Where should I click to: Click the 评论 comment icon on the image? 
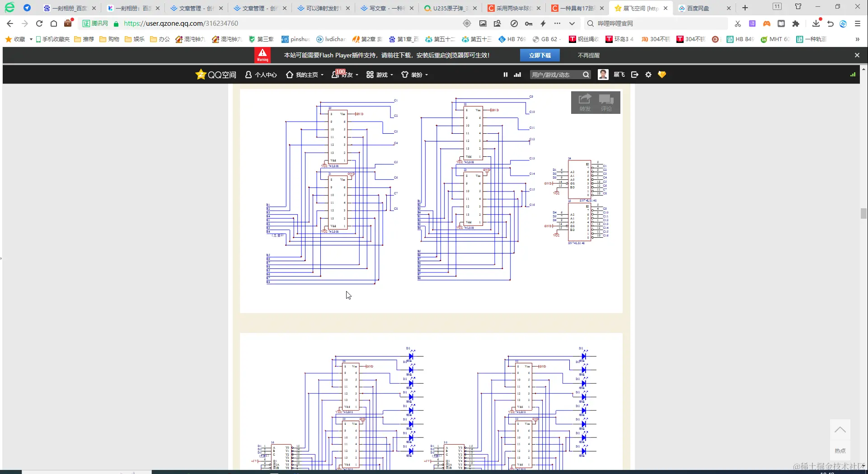point(606,103)
